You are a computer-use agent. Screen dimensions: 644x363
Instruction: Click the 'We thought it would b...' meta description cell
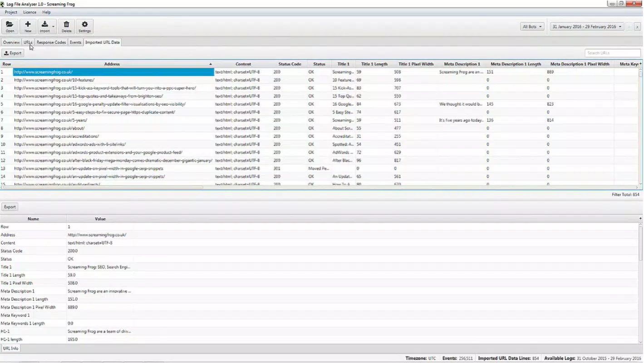click(461, 104)
